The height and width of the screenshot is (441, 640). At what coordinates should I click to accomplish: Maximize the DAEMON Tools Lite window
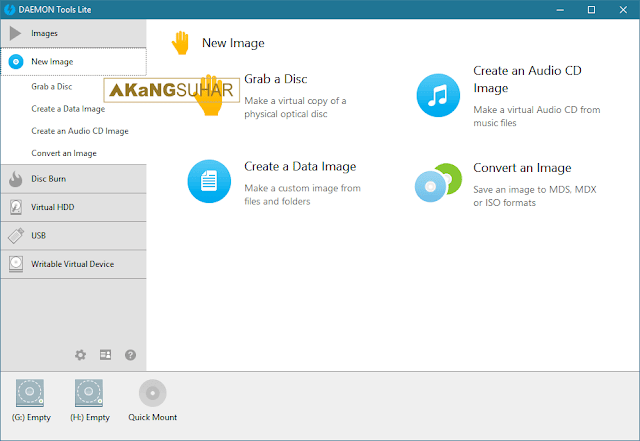[591, 9]
